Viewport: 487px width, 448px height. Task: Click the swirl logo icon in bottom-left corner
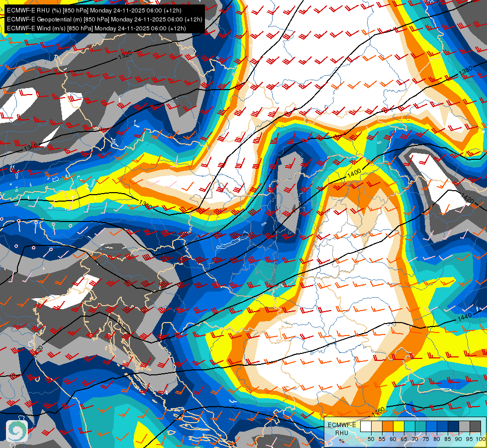pos(17,431)
